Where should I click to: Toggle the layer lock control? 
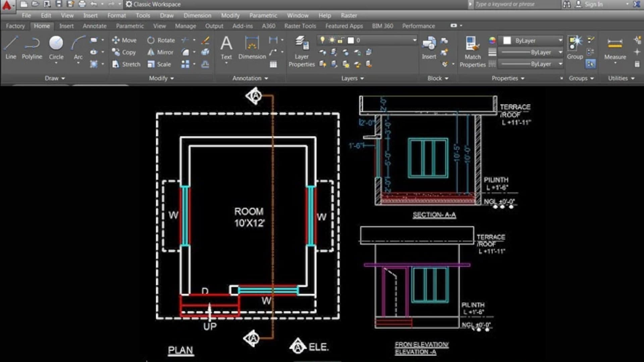pos(341,40)
